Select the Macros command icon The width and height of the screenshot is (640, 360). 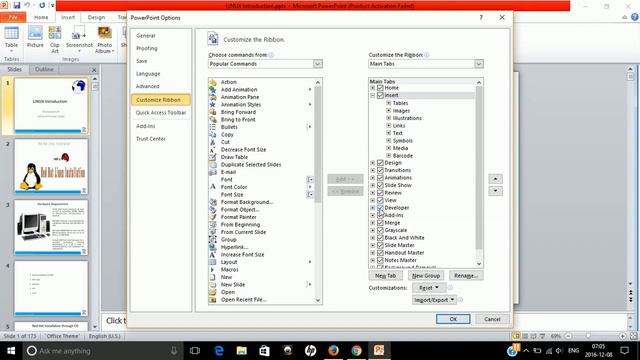tap(213, 269)
